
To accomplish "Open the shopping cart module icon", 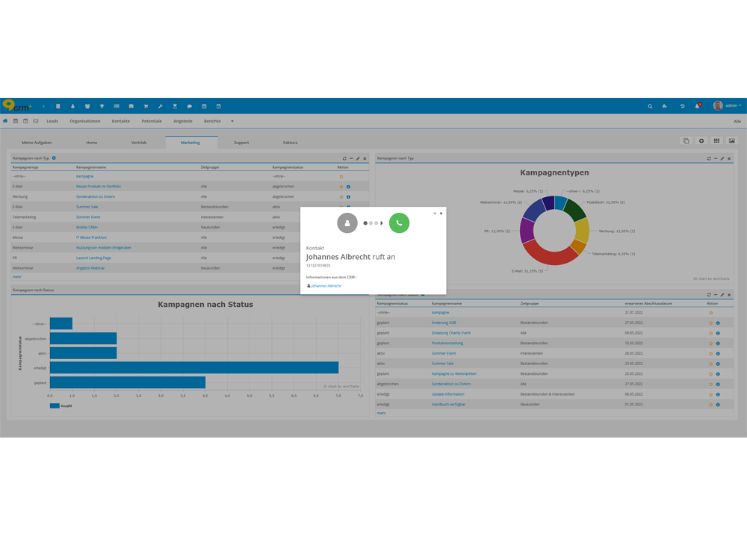I will point(146,106).
